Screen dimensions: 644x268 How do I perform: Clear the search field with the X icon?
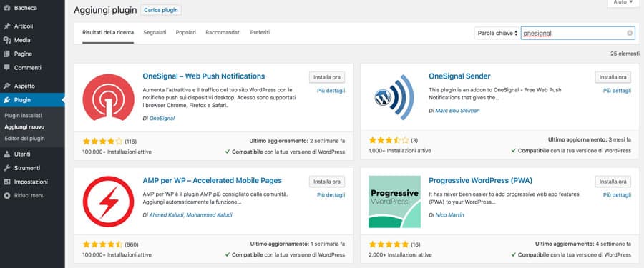pos(630,34)
